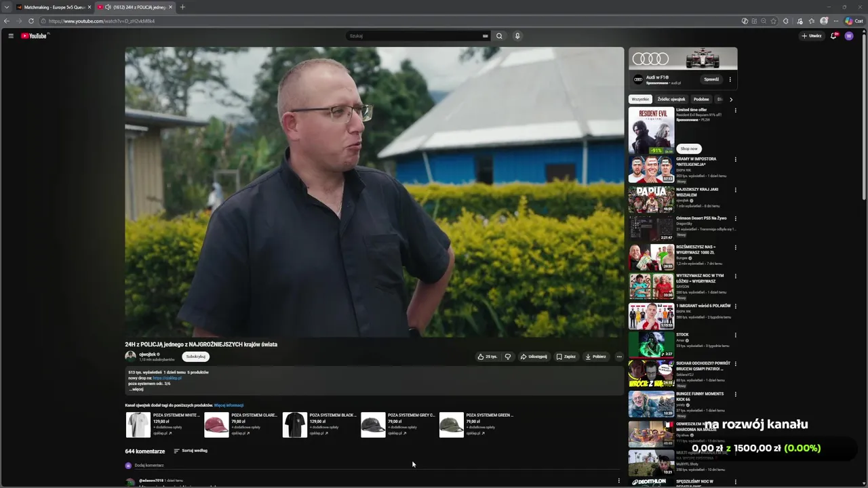868x488 pixels.
Task: Show more filter chips with right chevron
Action: tap(730, 99)
